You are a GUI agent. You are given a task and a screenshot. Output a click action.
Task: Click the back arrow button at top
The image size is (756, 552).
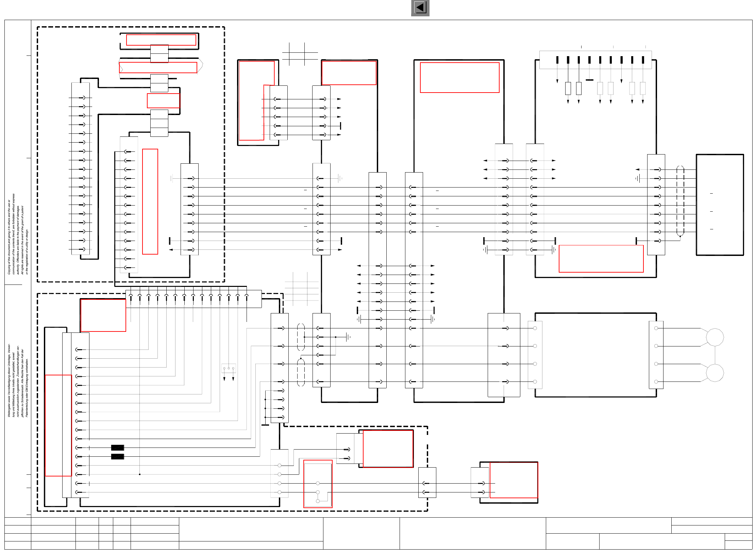(x=420, y=8)
